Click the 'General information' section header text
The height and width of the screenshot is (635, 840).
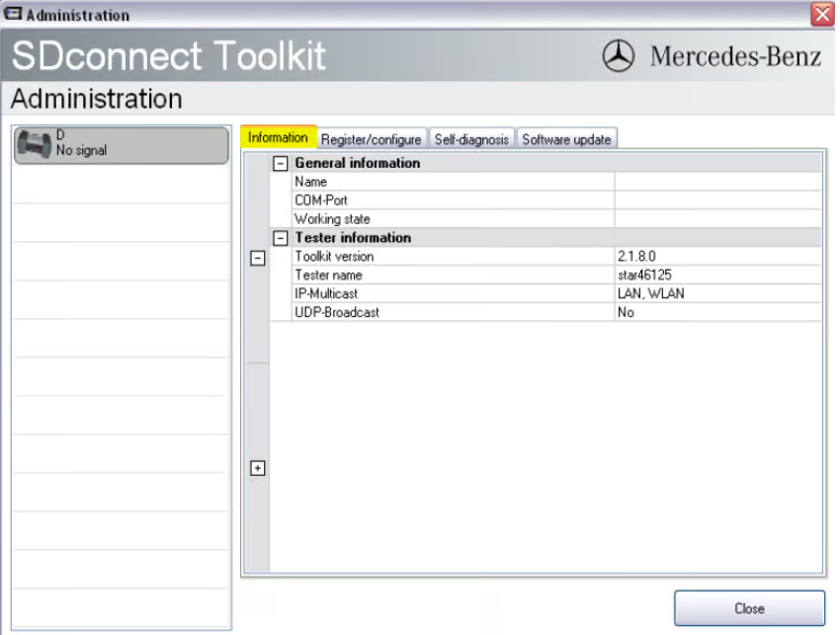point(358,163)
